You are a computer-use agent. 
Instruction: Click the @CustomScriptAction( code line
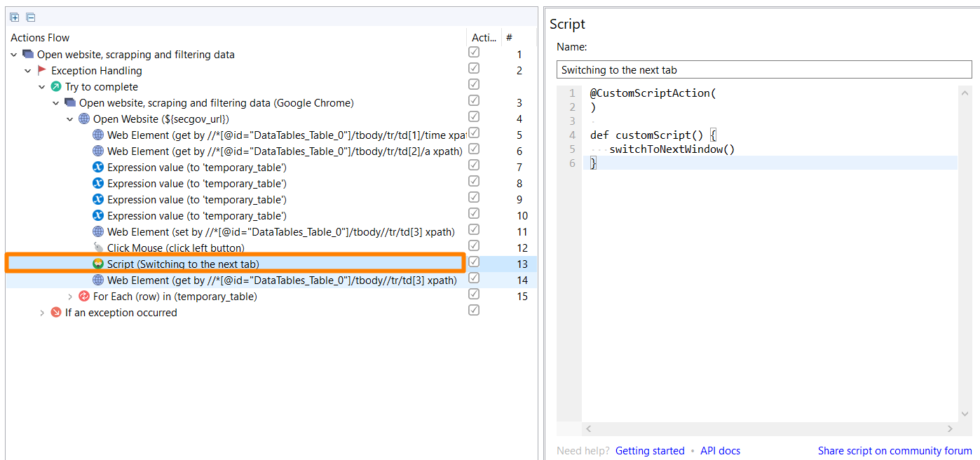(x=653, y=93)
